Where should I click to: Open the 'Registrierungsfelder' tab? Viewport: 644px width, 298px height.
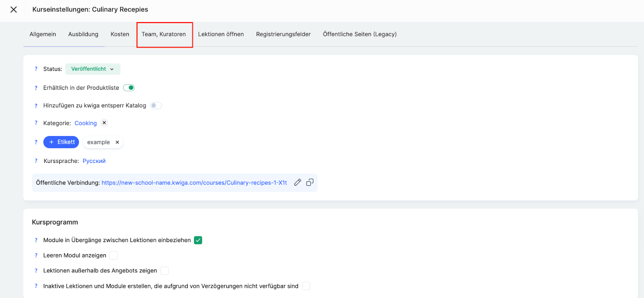pyautogui.click(x=283, y=34)
